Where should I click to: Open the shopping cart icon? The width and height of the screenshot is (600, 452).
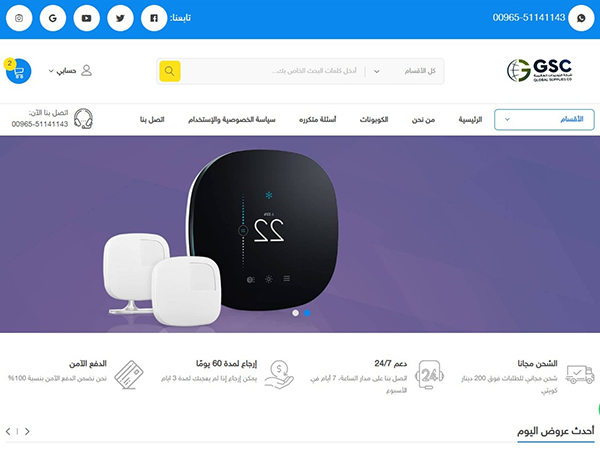tap(18, 71)
